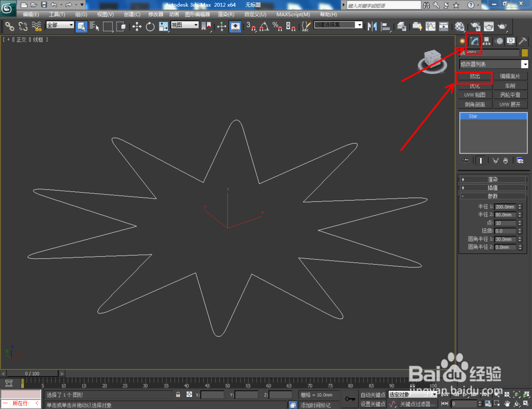Toggle the Angle Snap button
Screen dimensions: 532x409
point(264,26)
